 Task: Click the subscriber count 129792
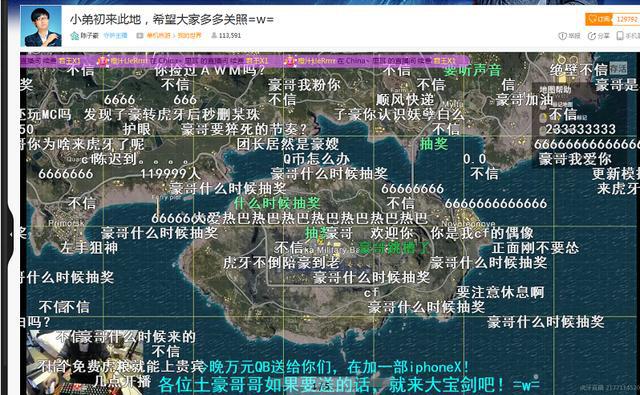coord(627,19)
